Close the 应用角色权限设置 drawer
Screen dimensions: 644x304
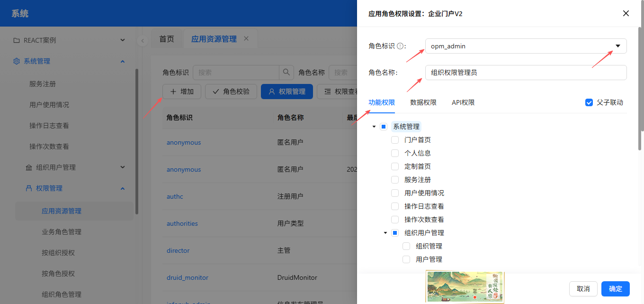pos(626,13)
